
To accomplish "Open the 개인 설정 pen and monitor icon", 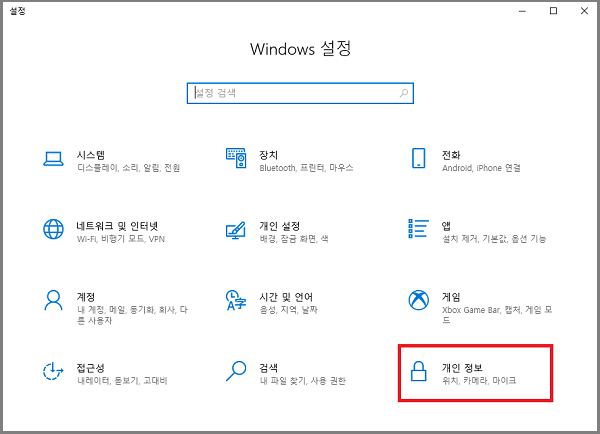I will (x=236, y=230).
